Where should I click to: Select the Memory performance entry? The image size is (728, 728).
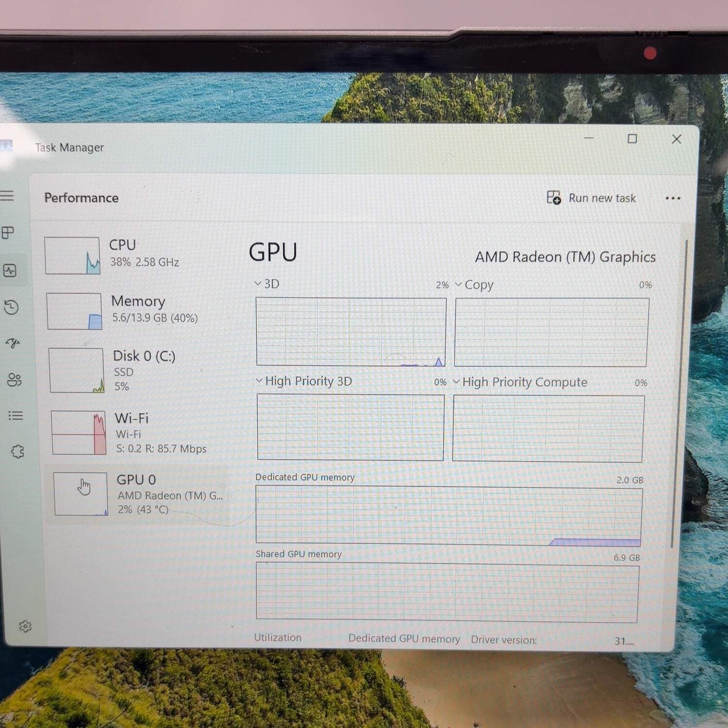click(x=136, y=311)
